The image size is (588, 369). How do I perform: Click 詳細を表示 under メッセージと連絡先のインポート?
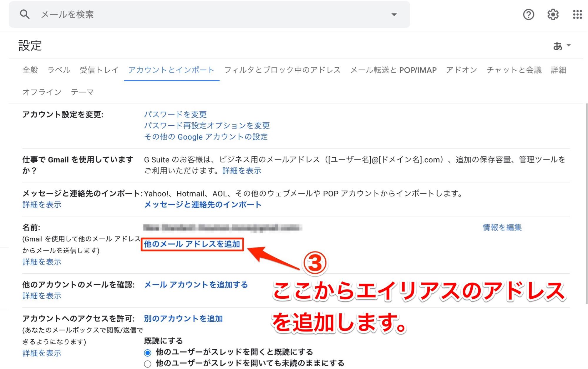(x=42, y=205)
